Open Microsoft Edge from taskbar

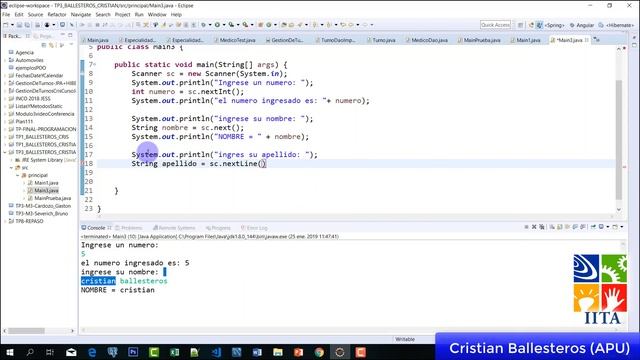[92, 352]
